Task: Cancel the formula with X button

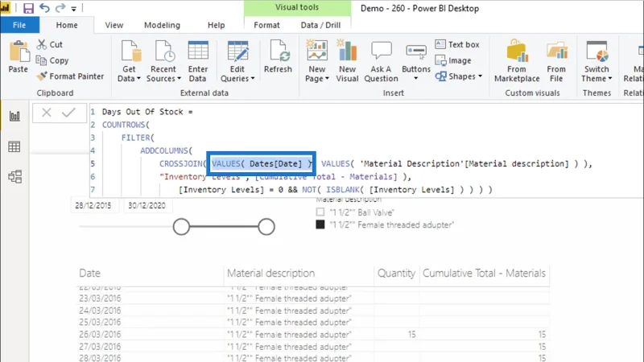Action: click(47, 113)
